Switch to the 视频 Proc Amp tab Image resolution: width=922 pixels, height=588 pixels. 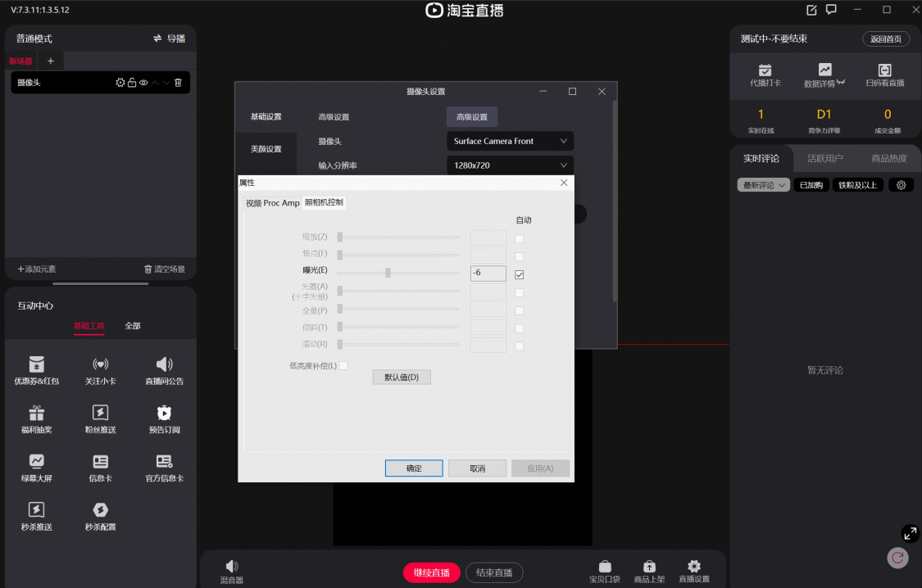[272, 202]
